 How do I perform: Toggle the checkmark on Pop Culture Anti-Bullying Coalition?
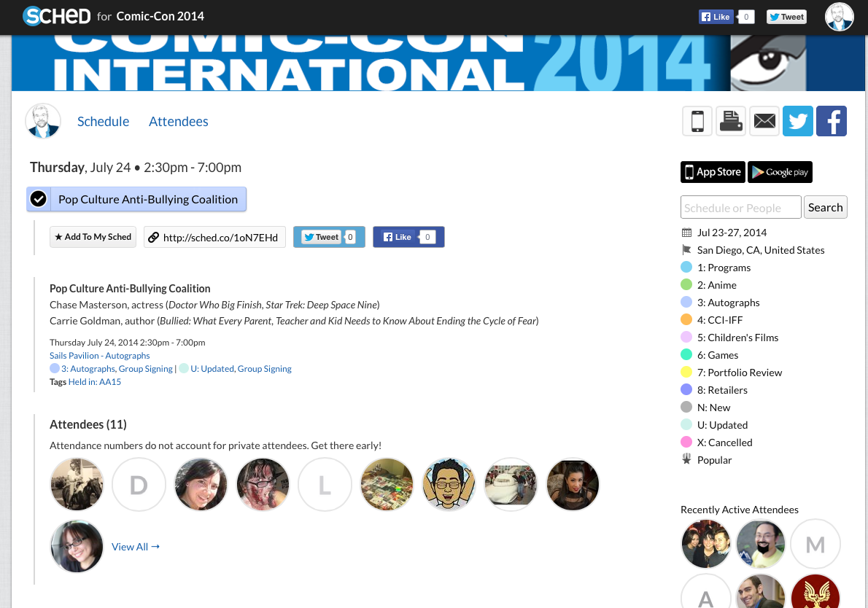(x=39, y=198)
